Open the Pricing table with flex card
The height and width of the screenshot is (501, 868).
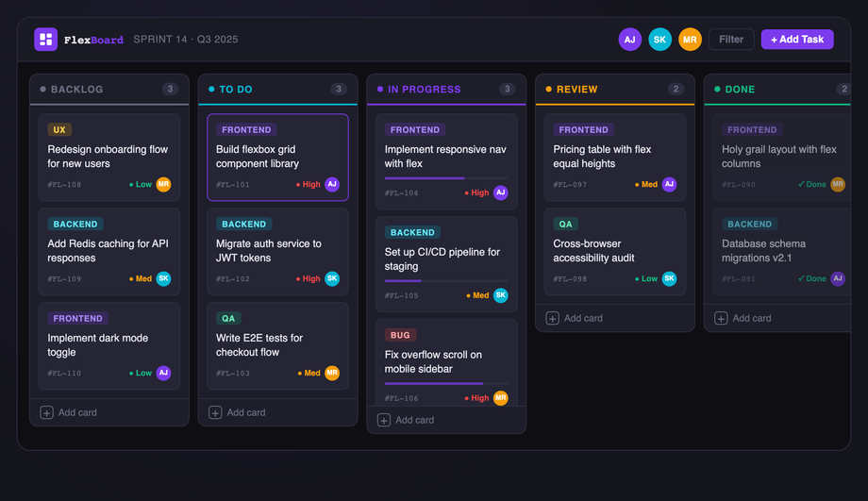[615, 158]
